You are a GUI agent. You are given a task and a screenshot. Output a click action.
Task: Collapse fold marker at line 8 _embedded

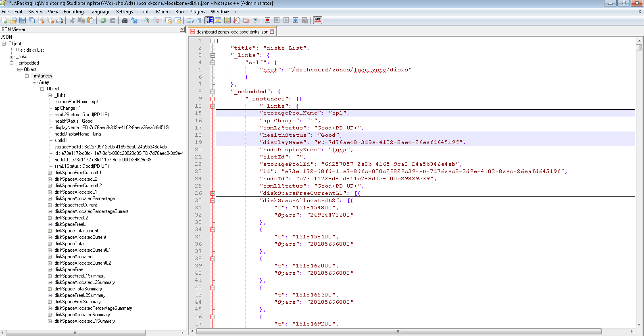point(213,92)
